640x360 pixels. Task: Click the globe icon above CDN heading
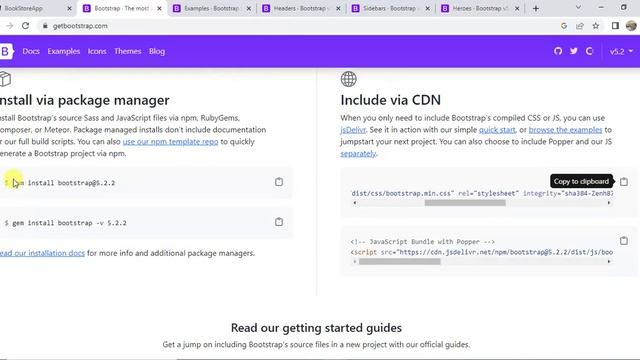(x=349, y=79)
